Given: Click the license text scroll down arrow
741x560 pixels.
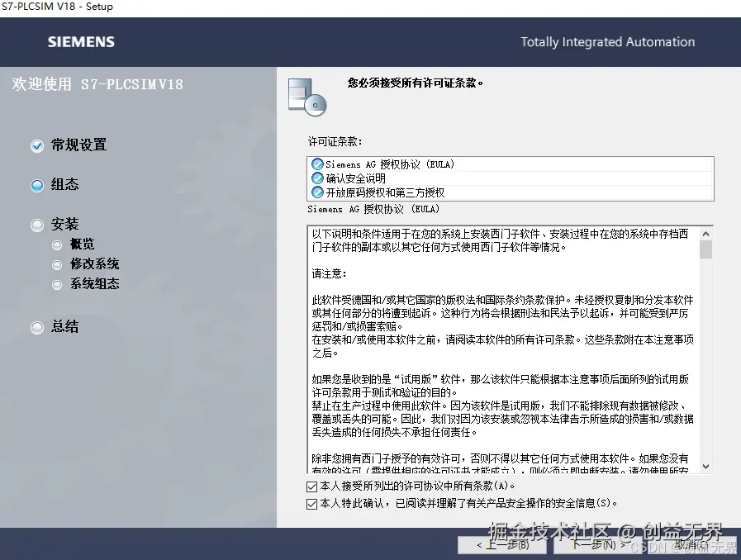Looking at the screenshot, I should (705, 467).
